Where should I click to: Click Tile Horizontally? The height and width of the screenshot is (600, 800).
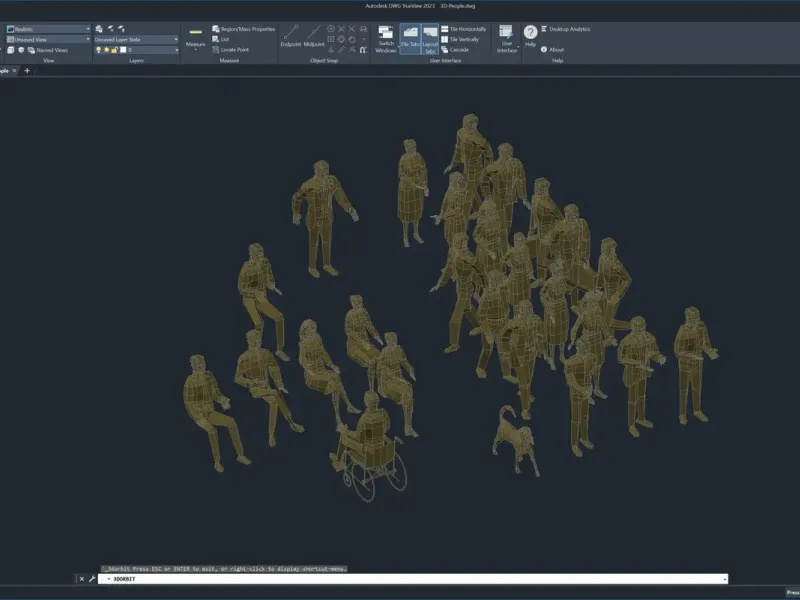(x=464, y=29)
